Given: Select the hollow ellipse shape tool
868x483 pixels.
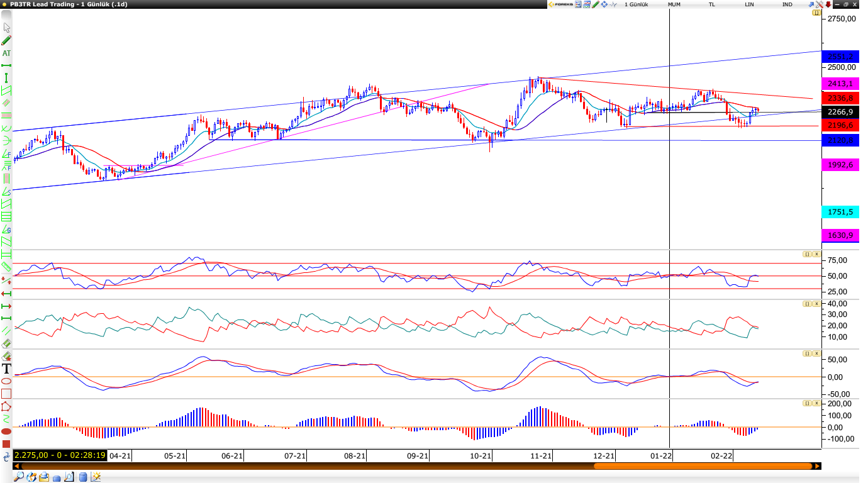Looking at the screenshot, I should coord(7,381).
